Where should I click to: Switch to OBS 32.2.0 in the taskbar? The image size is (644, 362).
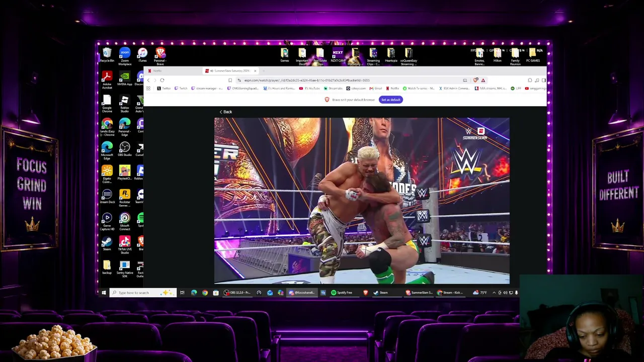point(237,293)
